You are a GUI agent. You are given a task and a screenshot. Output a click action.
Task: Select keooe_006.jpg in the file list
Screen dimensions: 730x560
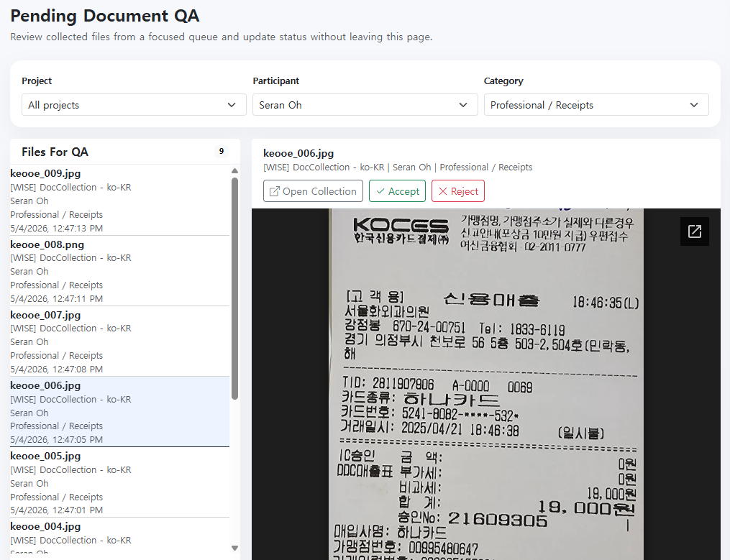point(119,412)
